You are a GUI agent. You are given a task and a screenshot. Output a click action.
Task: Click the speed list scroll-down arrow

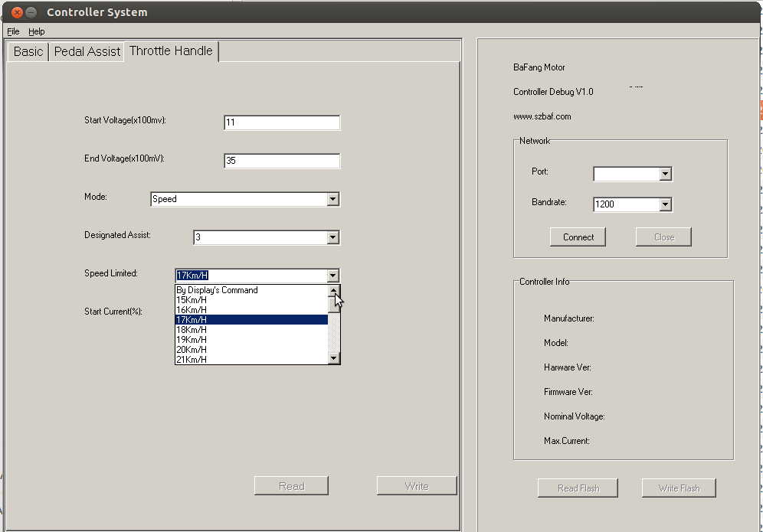pos(334,358)
